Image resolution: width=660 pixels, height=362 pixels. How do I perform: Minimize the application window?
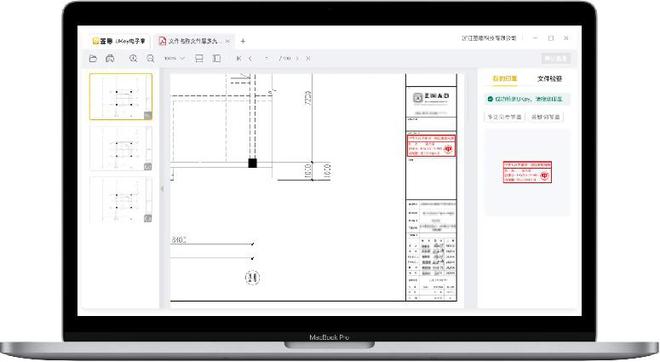pos(535,38)
